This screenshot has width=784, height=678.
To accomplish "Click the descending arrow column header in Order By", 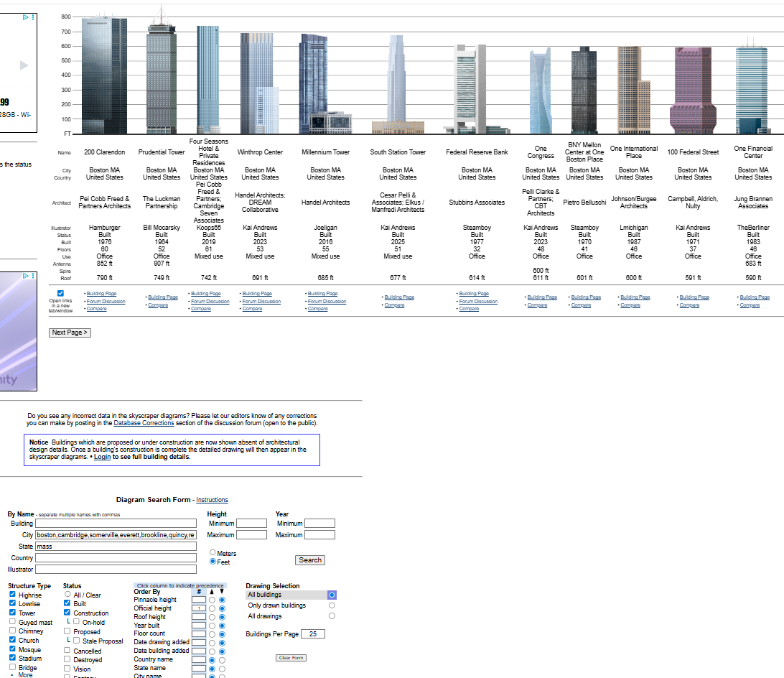I will 222,591.
